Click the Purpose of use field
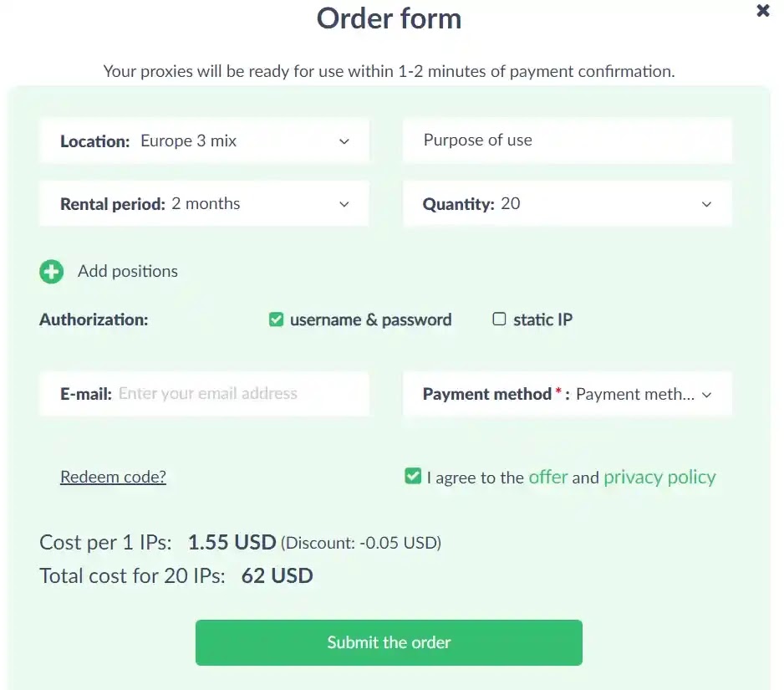The image size is (784, 690). [x=567, y=141]
